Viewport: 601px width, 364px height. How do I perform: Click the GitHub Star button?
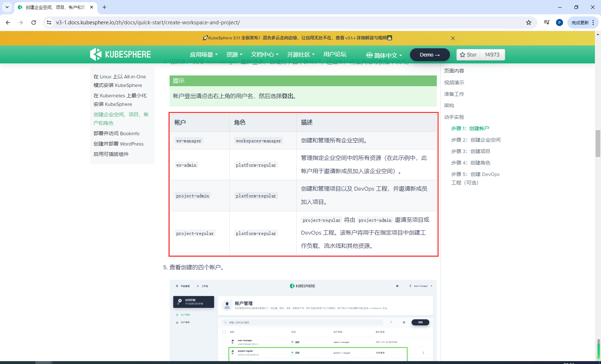pyautogui.click(x=468, y=55)
